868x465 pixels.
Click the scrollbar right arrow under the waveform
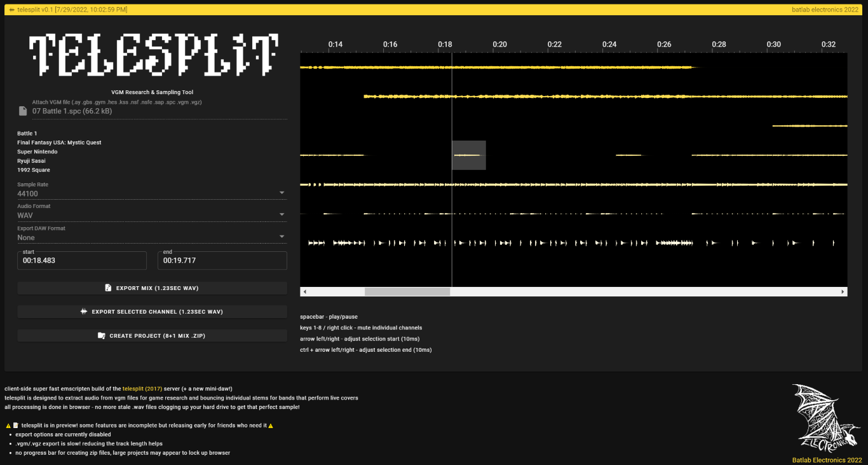(x=843, y=292)
